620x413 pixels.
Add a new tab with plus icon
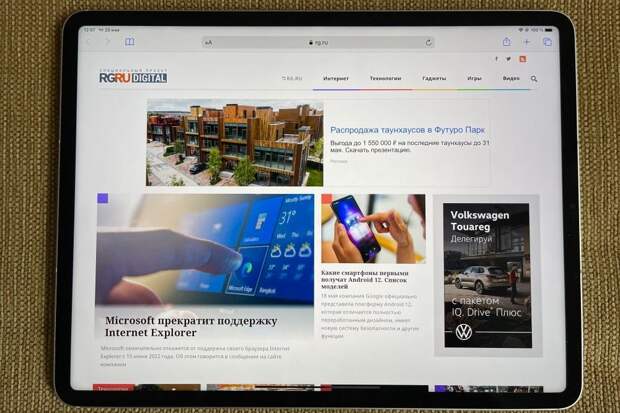527,42
